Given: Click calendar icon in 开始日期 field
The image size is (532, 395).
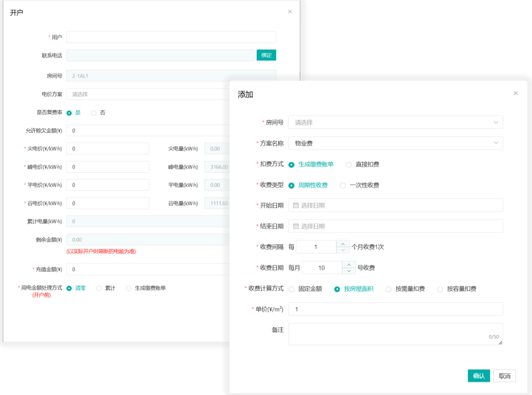Looking at the screenshot, I should click(296, 206).
